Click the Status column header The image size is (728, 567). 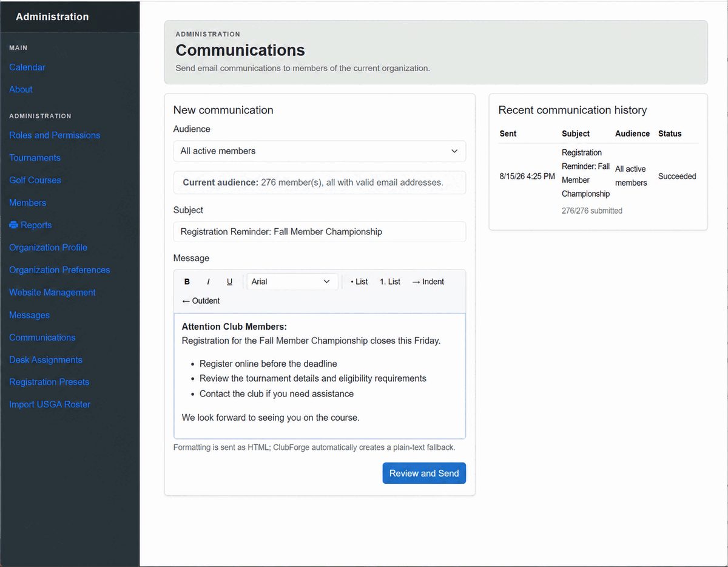(670, 134)
